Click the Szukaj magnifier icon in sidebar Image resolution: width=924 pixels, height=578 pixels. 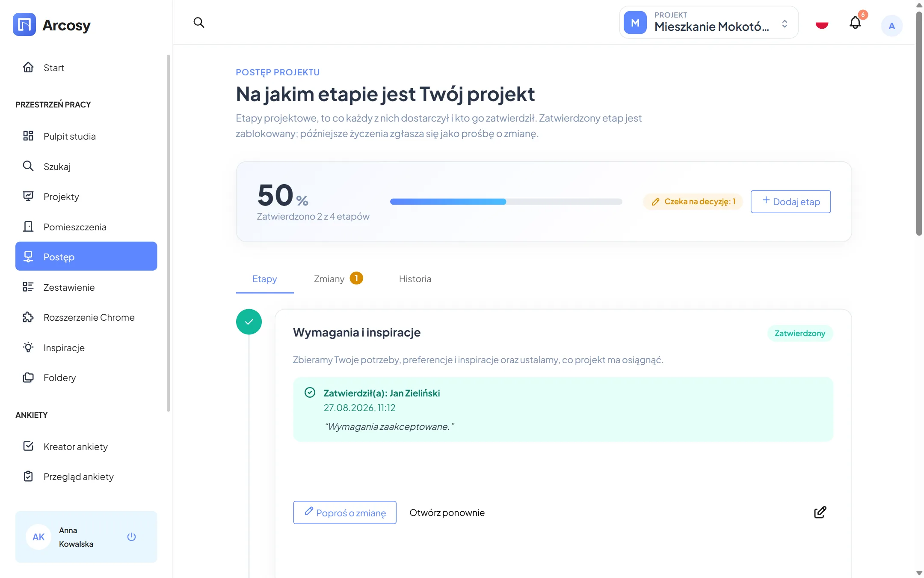point(28,166)
